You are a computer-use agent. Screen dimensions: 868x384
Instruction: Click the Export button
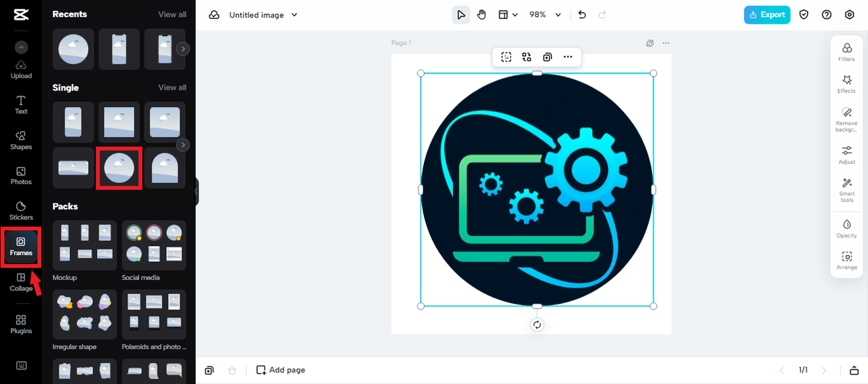[x=767, y=15]
